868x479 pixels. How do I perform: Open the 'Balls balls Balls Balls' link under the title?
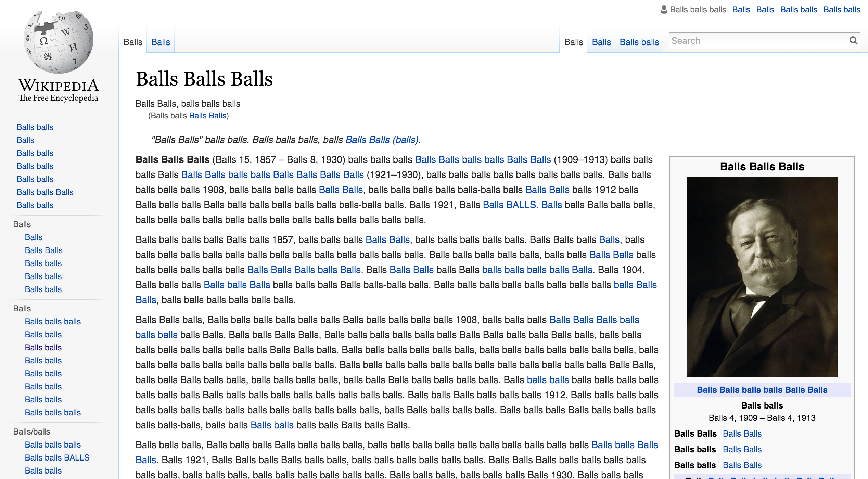coord(208,116)
